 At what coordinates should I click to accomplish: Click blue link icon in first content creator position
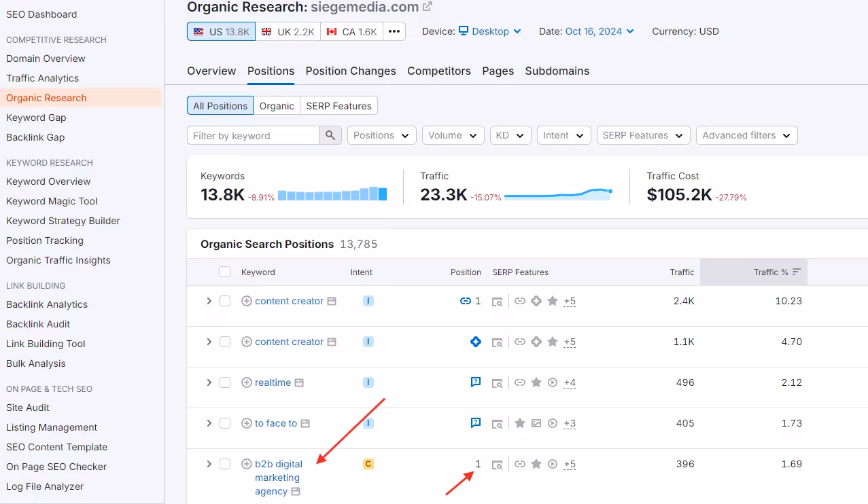pos(466,301)
